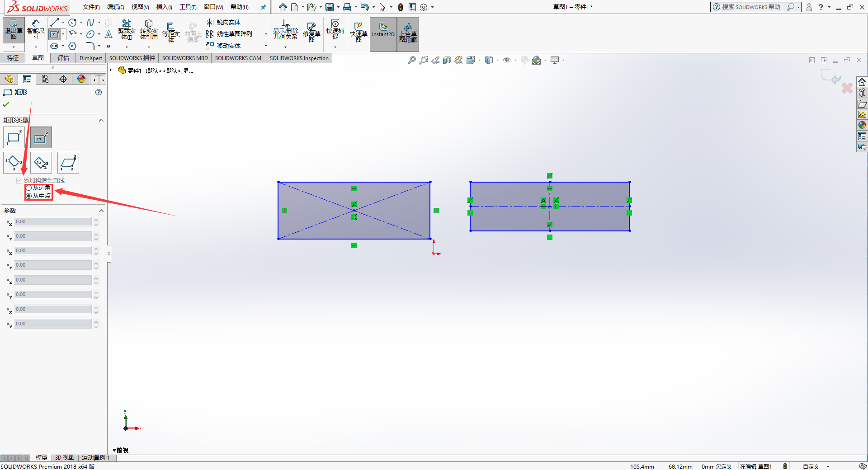
Task: Open the 显示/删除几何关系 dropdown arrow
Action: (x=285, y=47)
